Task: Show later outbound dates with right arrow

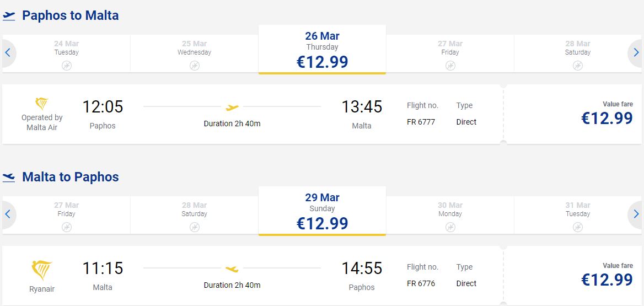Action: click(636, 53)
